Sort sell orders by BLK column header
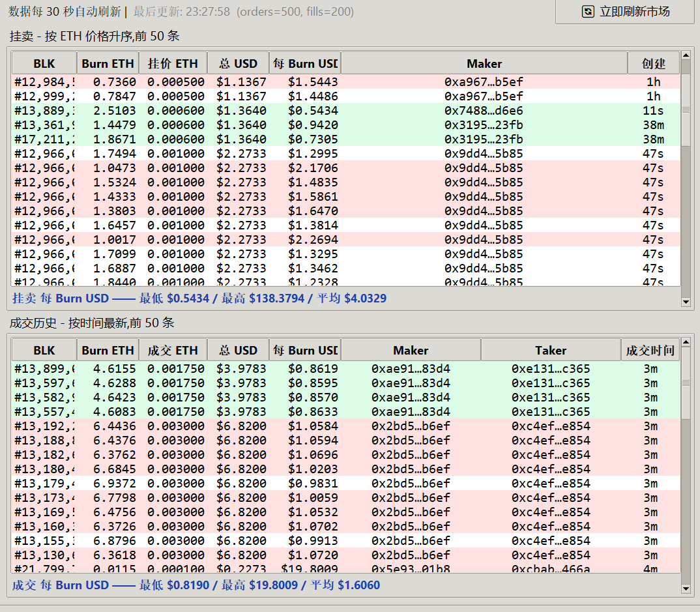This screenshot has width=700, height=612. coord(44,63)
